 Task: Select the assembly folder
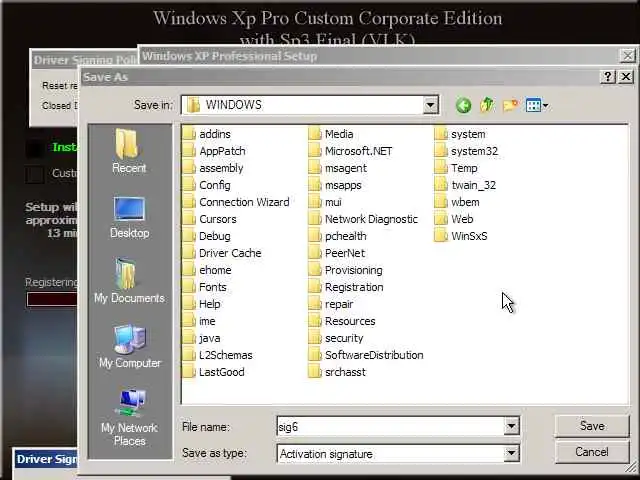coord(213,168)
